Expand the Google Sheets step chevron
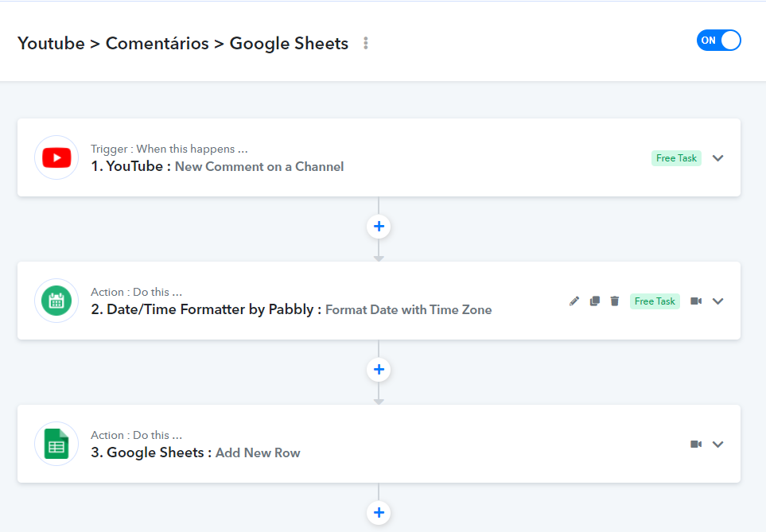 [717, 445]
